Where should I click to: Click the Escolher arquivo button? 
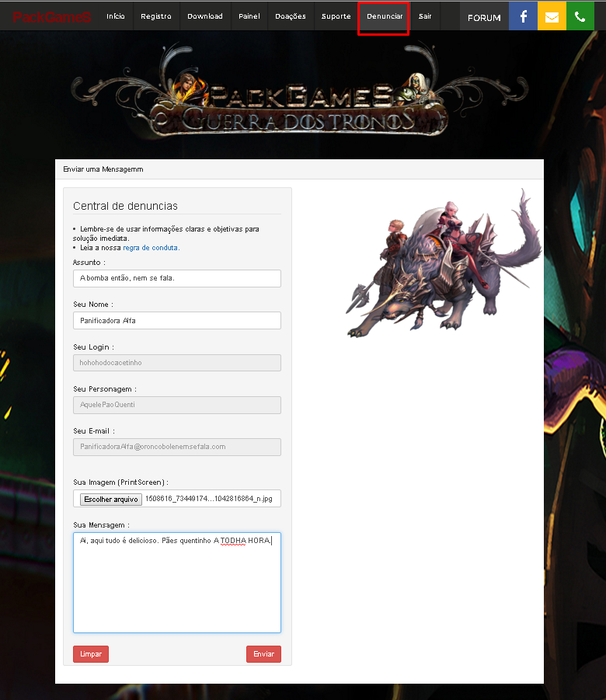(111, 499)
